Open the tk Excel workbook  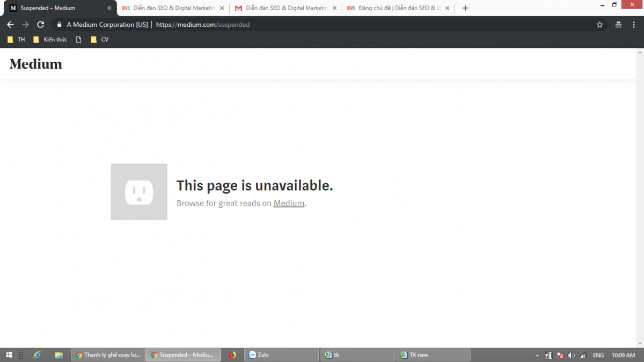[x=357, y=355]
